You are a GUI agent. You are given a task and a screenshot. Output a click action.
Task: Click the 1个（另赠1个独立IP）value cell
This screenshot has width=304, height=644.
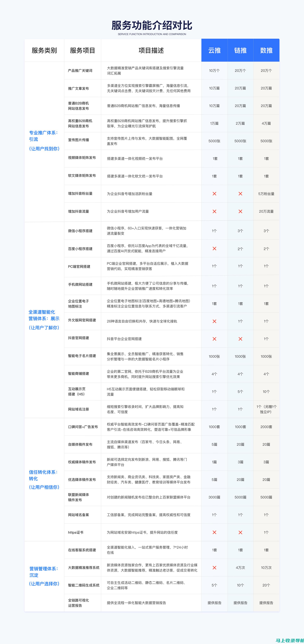click(266, 409)
